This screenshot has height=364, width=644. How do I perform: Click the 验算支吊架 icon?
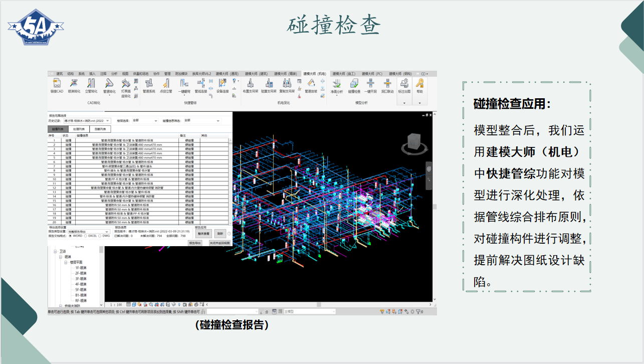[269, 85]
